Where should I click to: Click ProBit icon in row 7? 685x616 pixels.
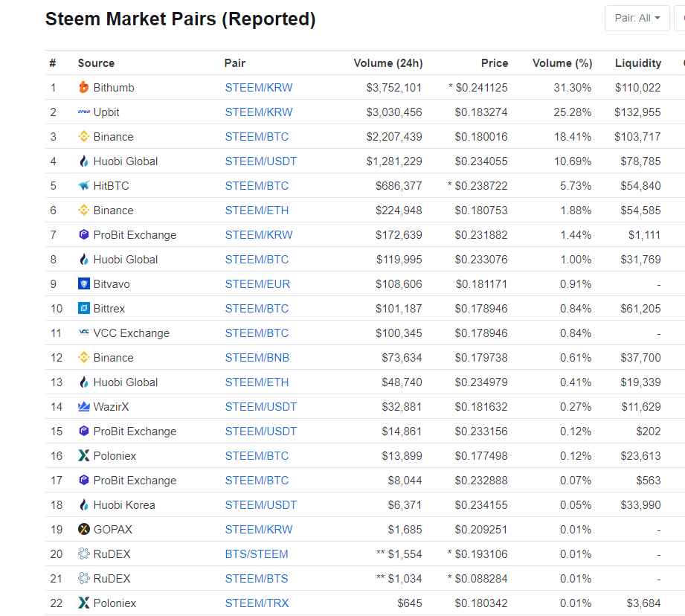click(83, 234)
